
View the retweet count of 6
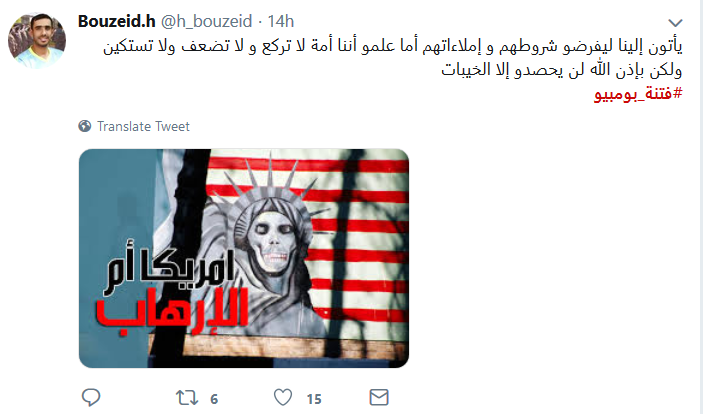pyautogui.click(x=214, y=399)
